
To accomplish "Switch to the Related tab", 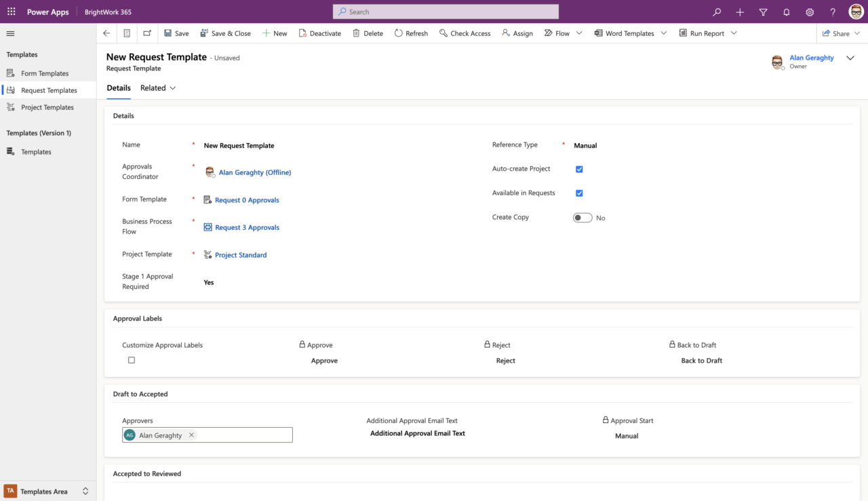I will click(x=153, y=87).
